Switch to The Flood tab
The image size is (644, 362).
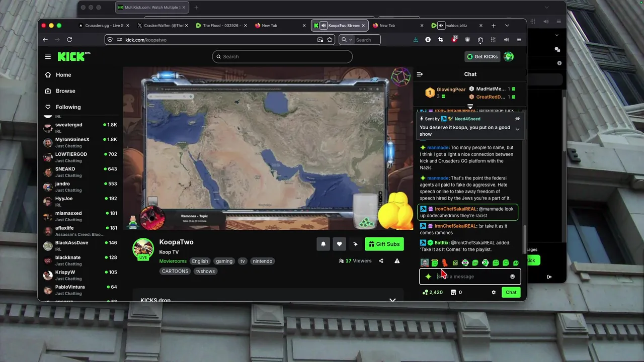coord(221,26)
